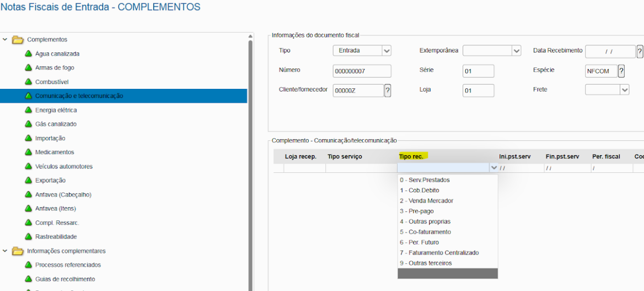The width and height of the screenshot is (644, 291).
Task: Toggle the Tipo rec. cell dropdown arrow
Action: pos(493,168)
